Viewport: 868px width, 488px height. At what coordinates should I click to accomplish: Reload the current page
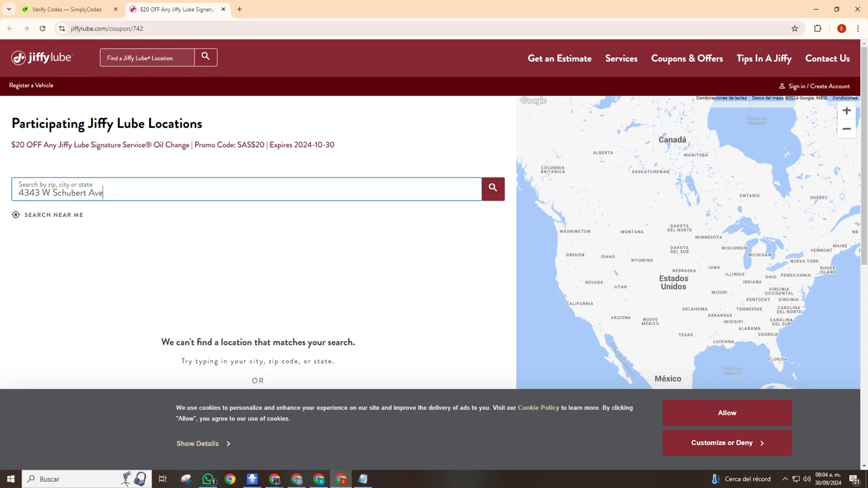(x=42, y=28)
